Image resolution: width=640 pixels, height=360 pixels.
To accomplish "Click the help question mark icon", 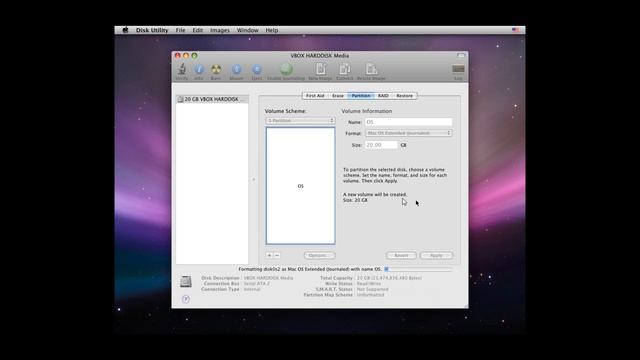I will (x=186, y=299).
